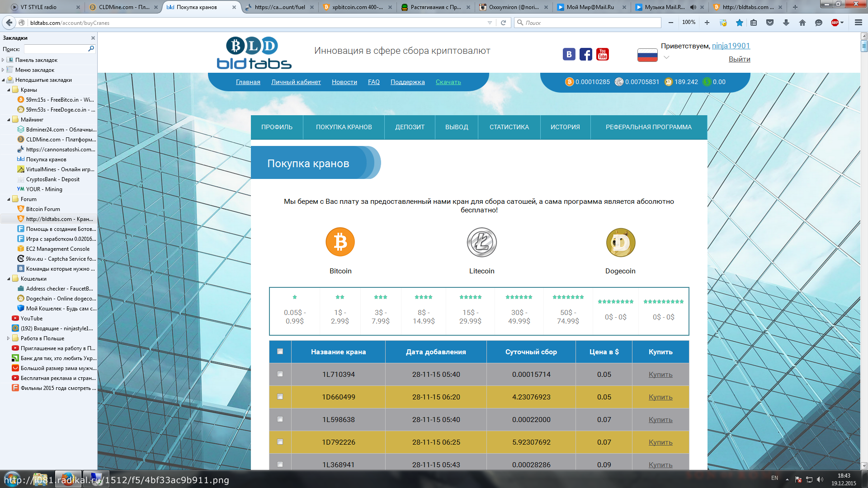Viewport: 868px width, 488px height.
Task: Close the bookmarks sidebar with X
Action: 93,38
